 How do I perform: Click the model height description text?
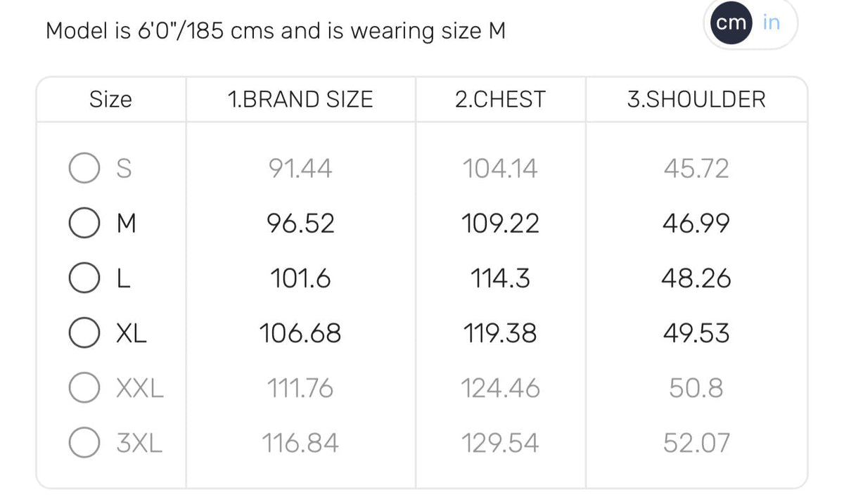tap(276, 31)
